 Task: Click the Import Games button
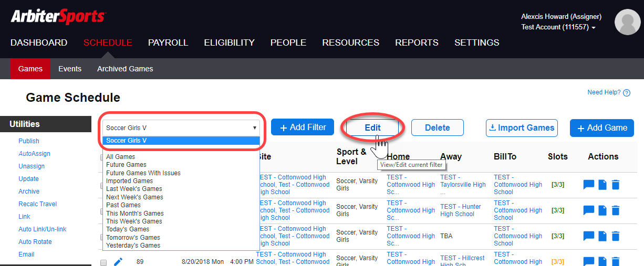[x=522, y=127]
